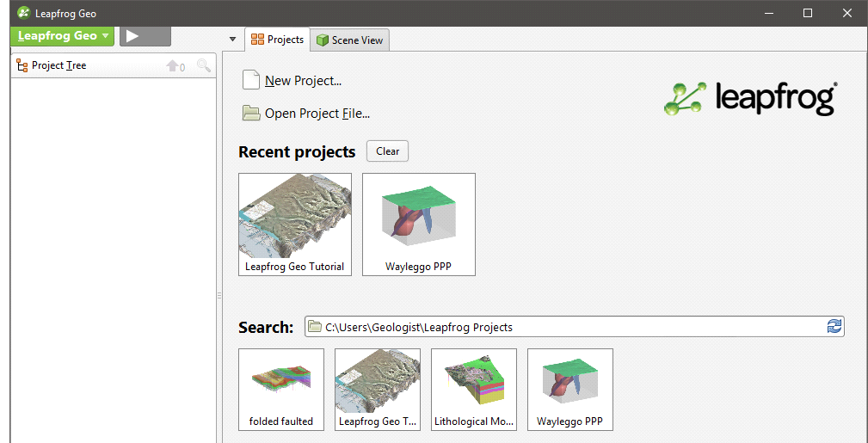The image size is (868, 443).
Task: Maximize the Leapfrog Geo window
Action: pos(808,13)
